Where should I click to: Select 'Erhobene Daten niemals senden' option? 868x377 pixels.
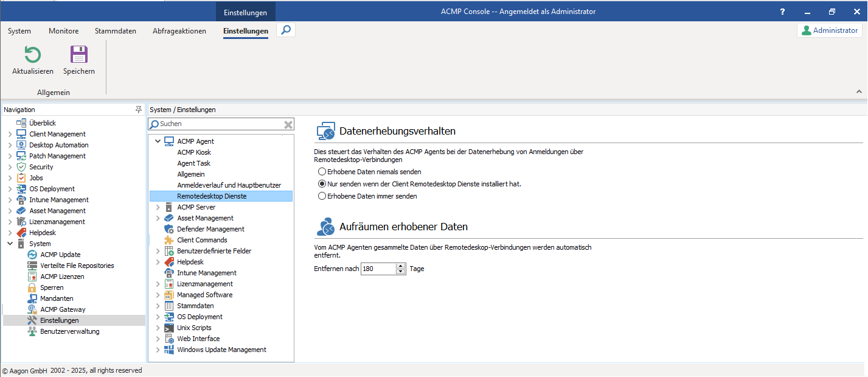pos(322,172)
